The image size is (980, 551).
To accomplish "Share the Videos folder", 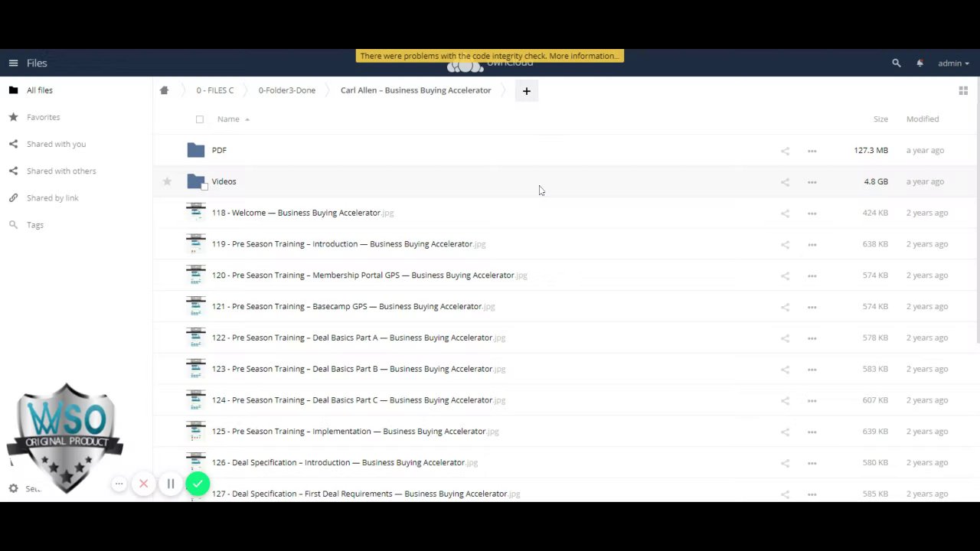I will click(785, 182).
